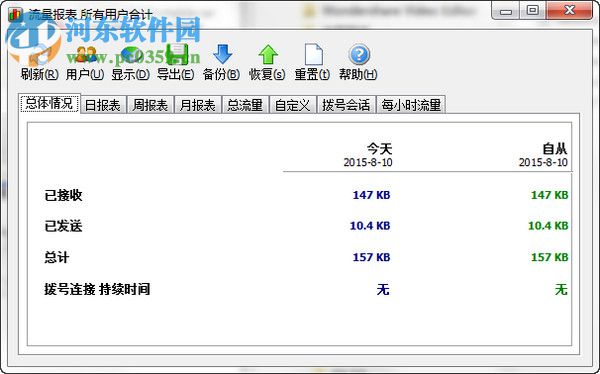The image size is (600, 374).
Task: Open the 拨号会话 tab
Action: (346, 105)
